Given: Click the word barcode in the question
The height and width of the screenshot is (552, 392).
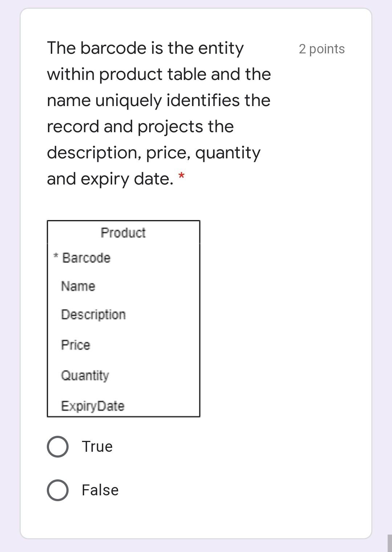Looking at the screenshot, I should pyautogui.click(x=111, y=48).
